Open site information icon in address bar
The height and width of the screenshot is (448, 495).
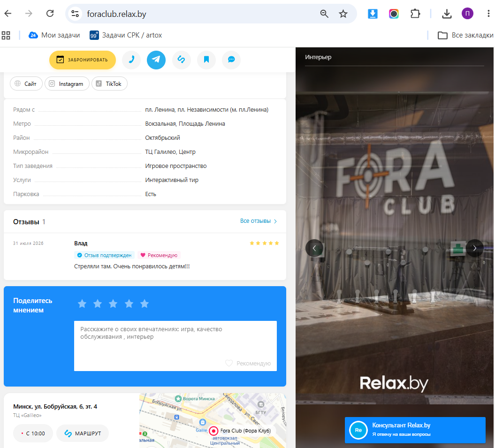pos(75,14)
